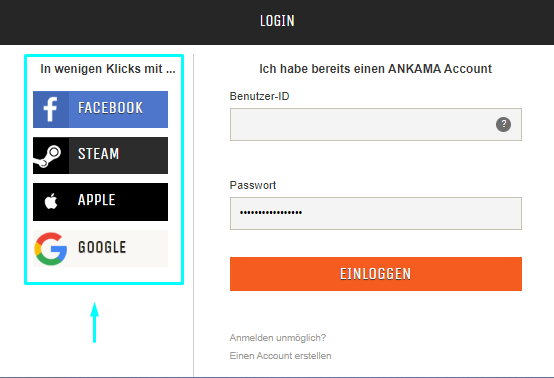Click the "In wenigen Klicks mit ..." heading
Viewport: 554px width, 378px height.
click(x=108, y=69)
